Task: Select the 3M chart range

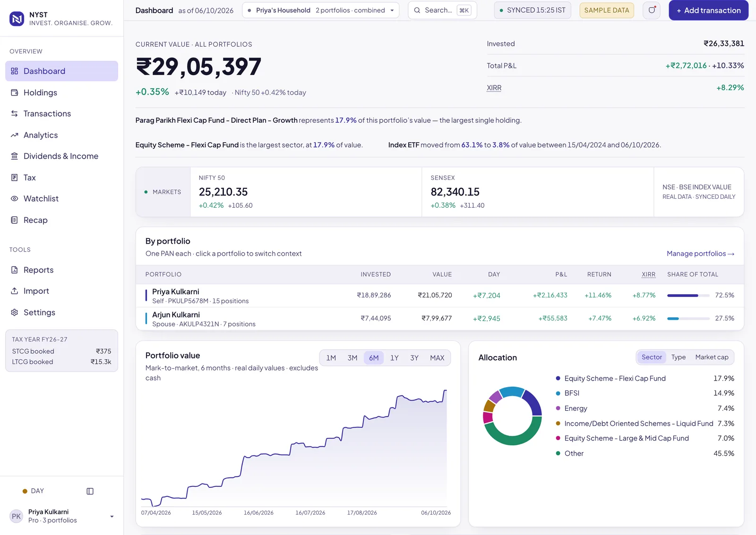Action: point(352,358)
